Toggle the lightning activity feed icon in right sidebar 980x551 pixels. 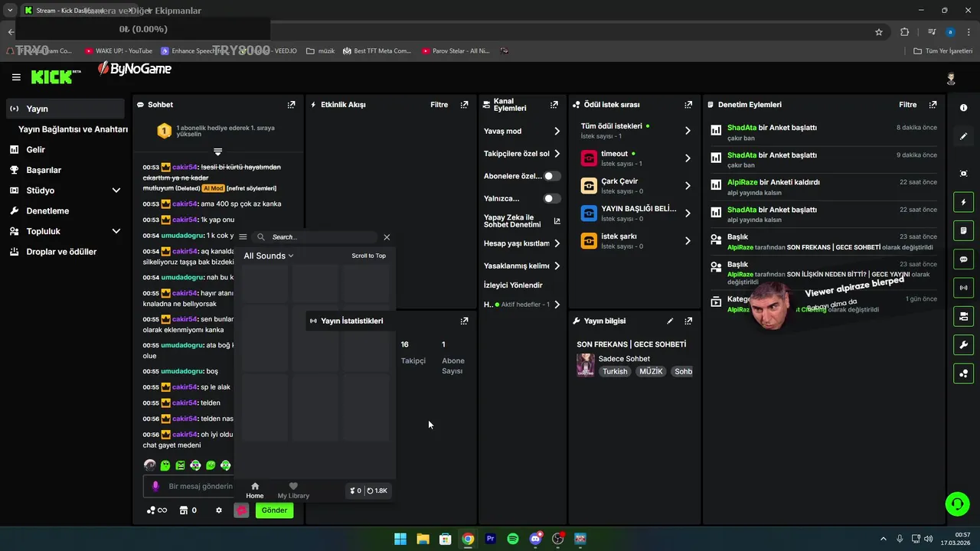click(x=963, y=202)
